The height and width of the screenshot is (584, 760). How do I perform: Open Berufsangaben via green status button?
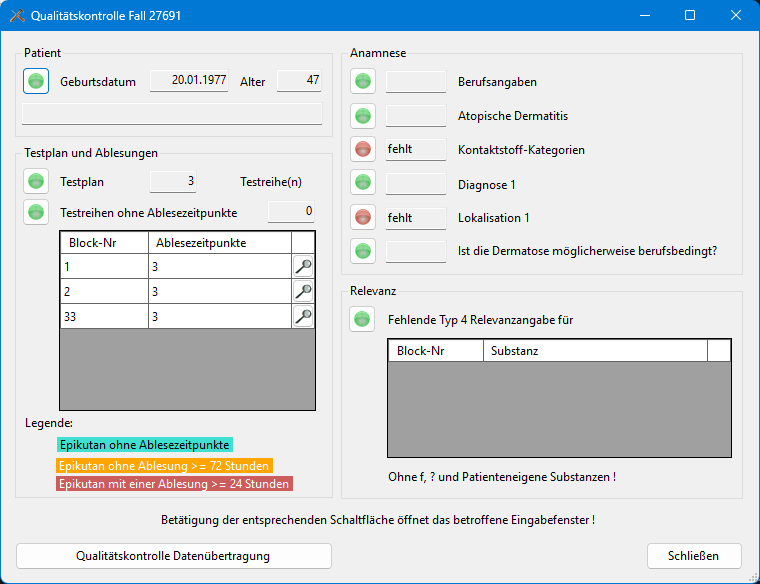point(363,81)
